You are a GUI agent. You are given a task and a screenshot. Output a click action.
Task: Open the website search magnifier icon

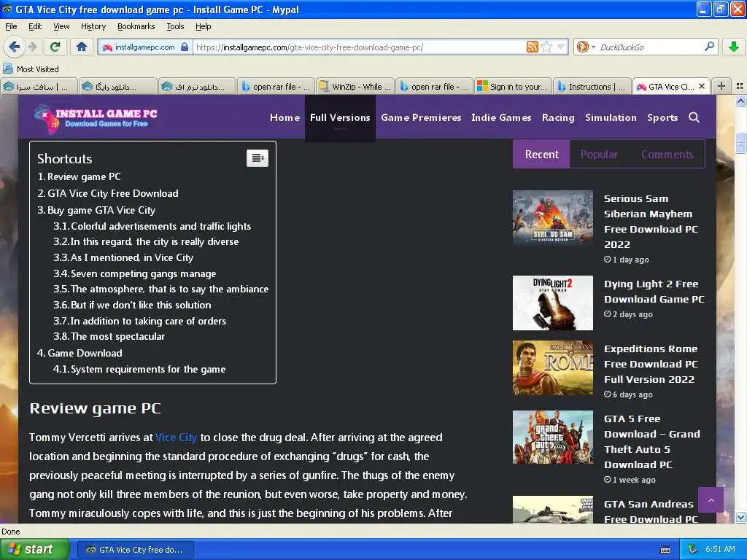pos(694,117)
